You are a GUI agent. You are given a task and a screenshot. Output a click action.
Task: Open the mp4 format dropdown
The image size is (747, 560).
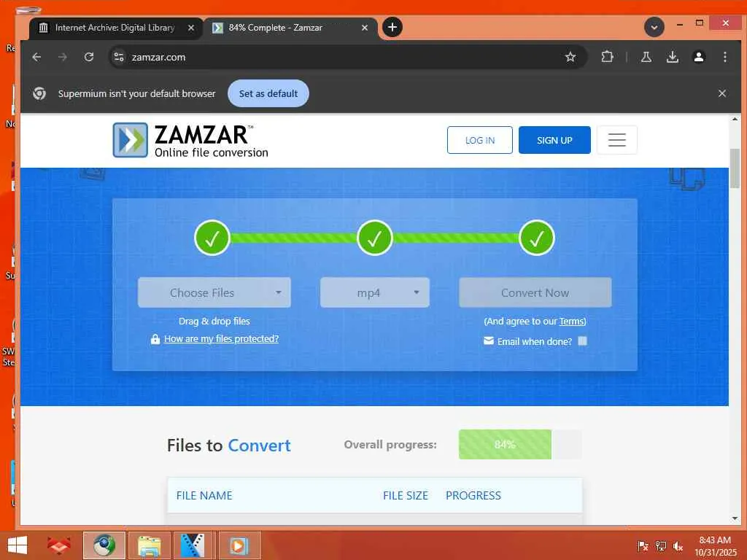[374, 292]
